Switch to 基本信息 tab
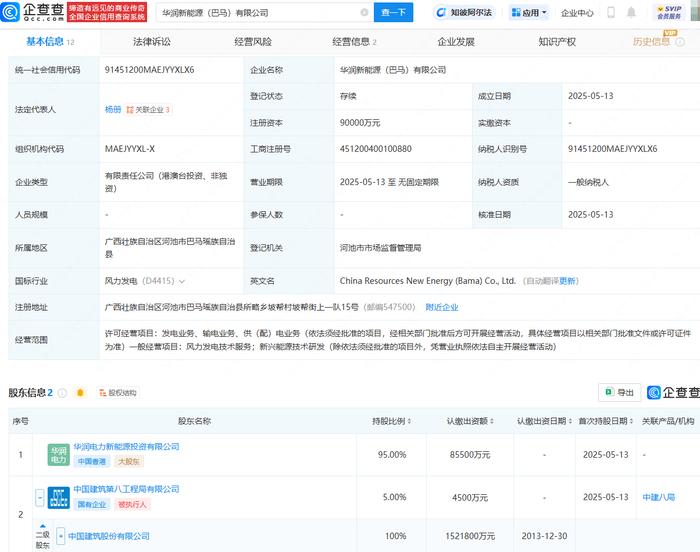 tap(50, 42)
